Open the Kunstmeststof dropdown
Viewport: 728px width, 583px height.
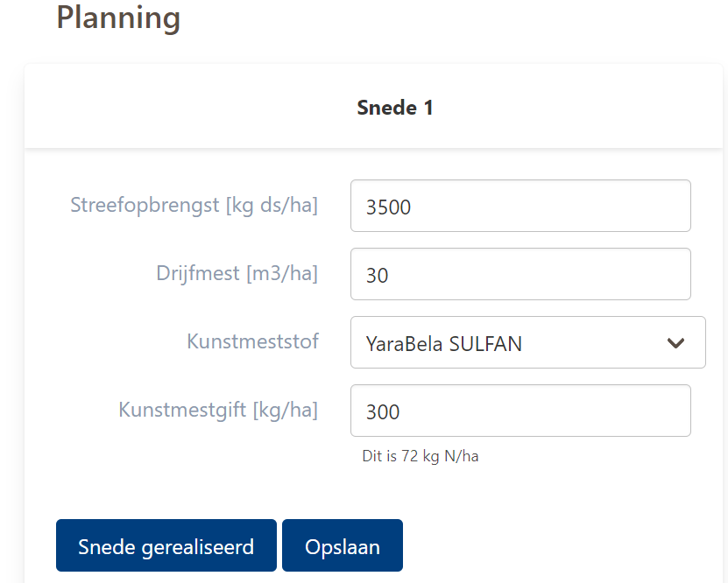[x=527, y=343]
